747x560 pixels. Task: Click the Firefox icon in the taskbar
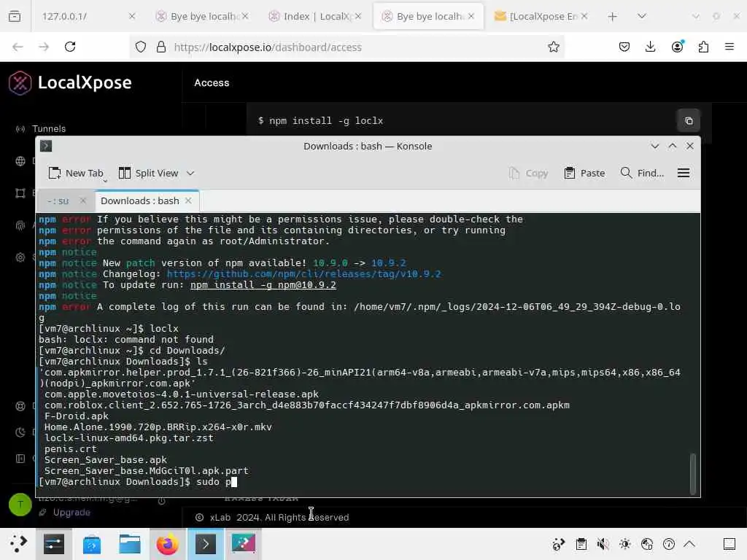[167, 544]
